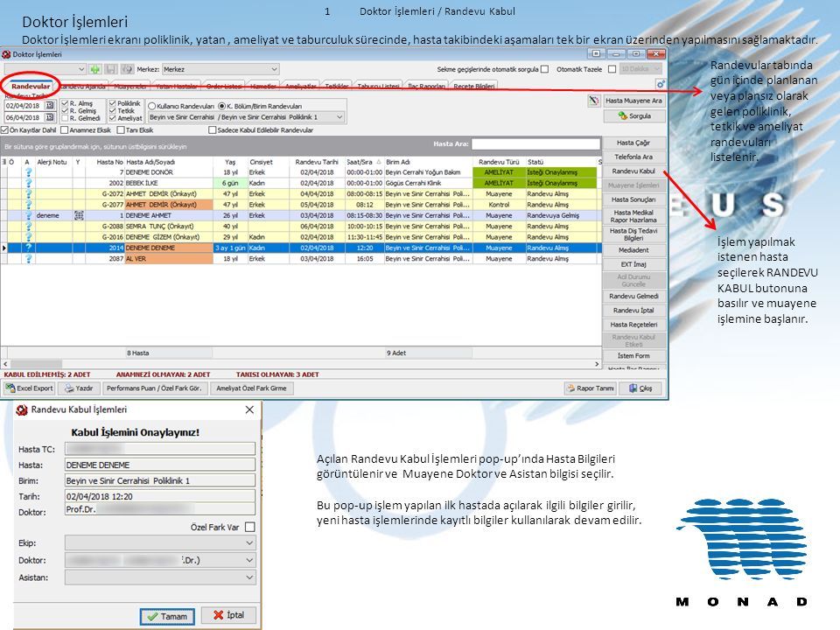The width and height of the screenshot is (840, 630).
Task: Click the floppy disk save icon
Action: [x=111, y=69]
